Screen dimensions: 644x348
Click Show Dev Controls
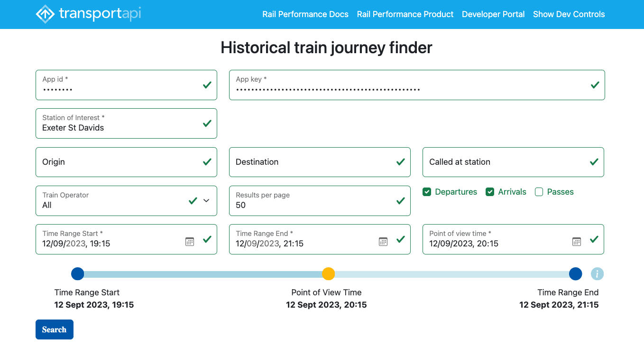[x=569, y=14]
